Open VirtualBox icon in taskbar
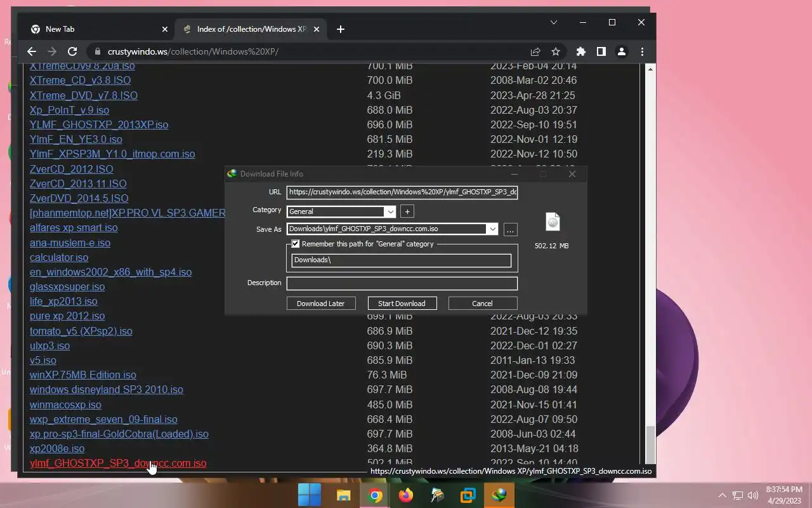Screen dimensions: 812x508 [x=468, y=495]
